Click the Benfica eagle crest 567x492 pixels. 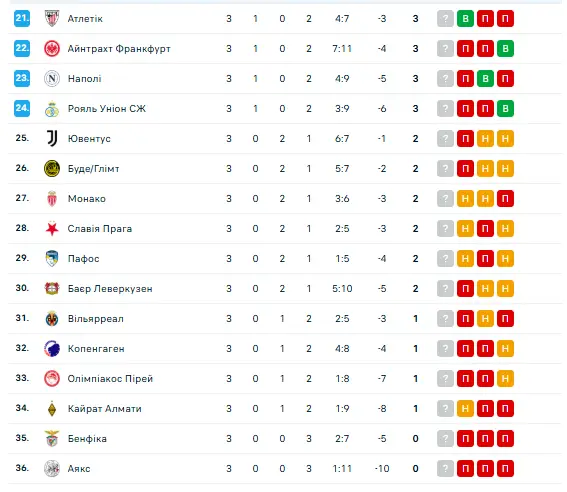click(x=52, y=438)
